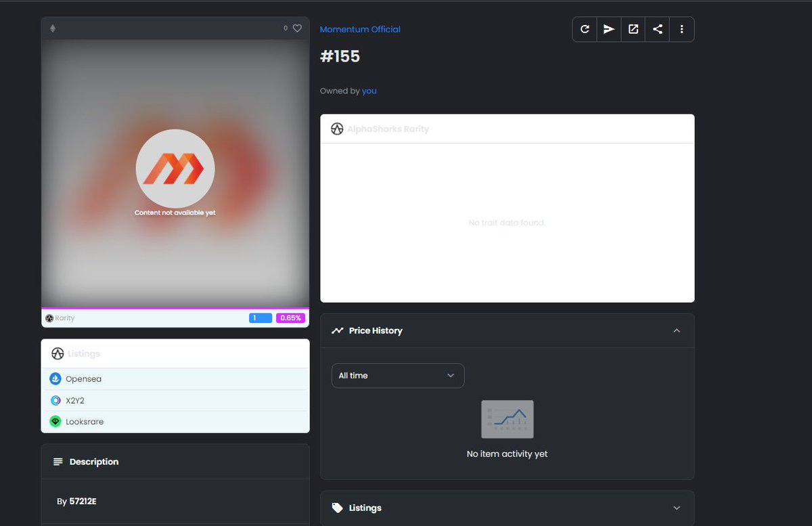The height and width of the screenshot is (526, 812).
Task: Click the AlphaSharks Rarity panel logo
Action: [337, 129]
